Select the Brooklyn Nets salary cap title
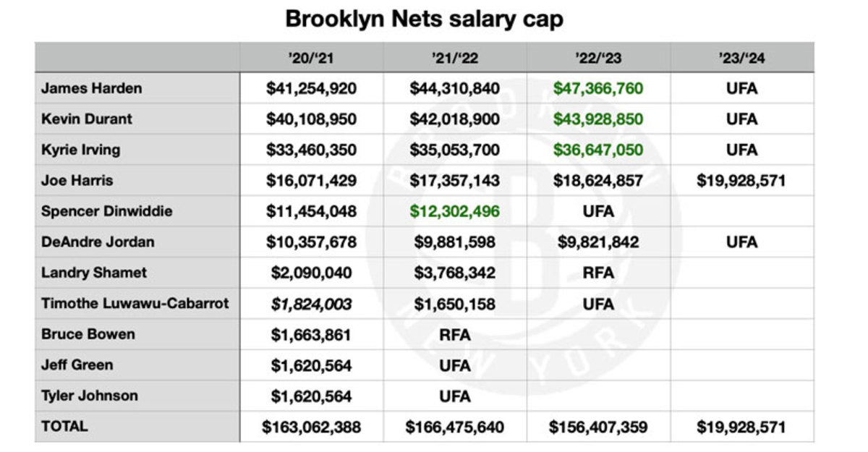The width and height of the screenshot is (868, 452). 425,19
